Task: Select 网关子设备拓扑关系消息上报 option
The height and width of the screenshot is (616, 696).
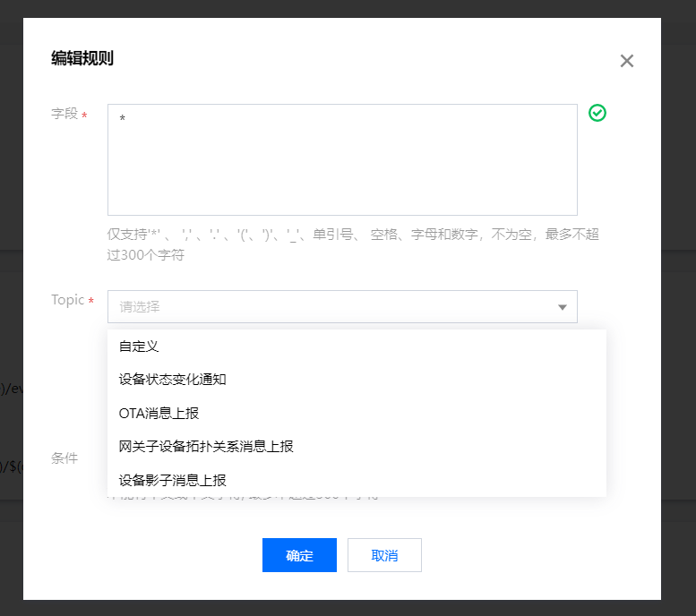Action: (x=357, y=447)
